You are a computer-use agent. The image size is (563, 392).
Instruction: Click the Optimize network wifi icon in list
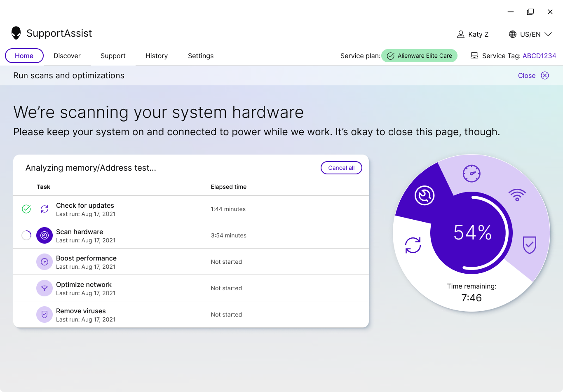(45, 288)
